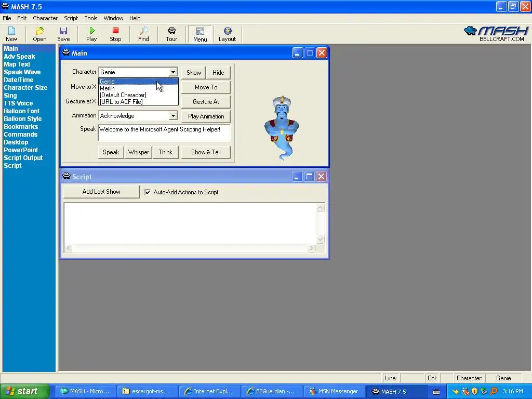Open the escargot-ms taskbar folder item
This screenshot has height=399, width=532.
[x=147, y=391]
